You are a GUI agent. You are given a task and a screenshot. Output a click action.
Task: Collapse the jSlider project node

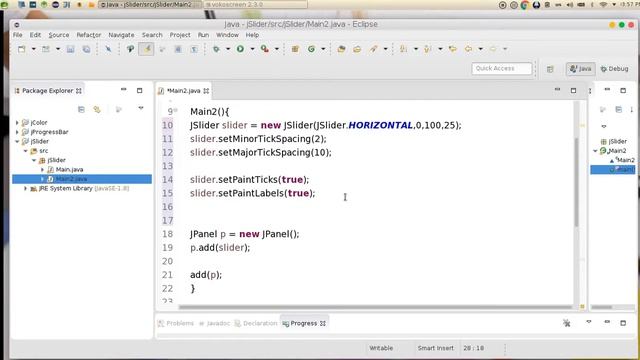17,141
